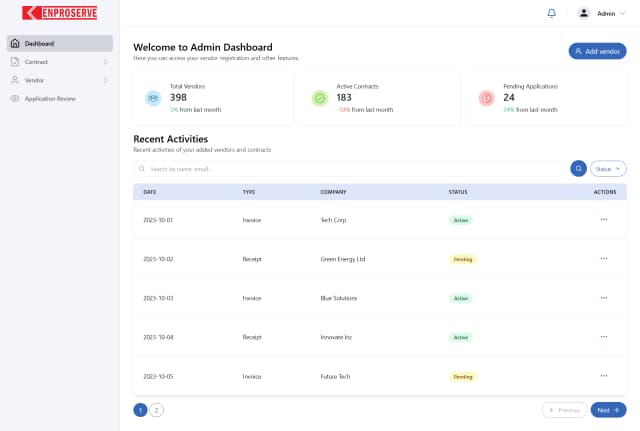
Task: Expand the Admin account dropdown
Action: 622,14
